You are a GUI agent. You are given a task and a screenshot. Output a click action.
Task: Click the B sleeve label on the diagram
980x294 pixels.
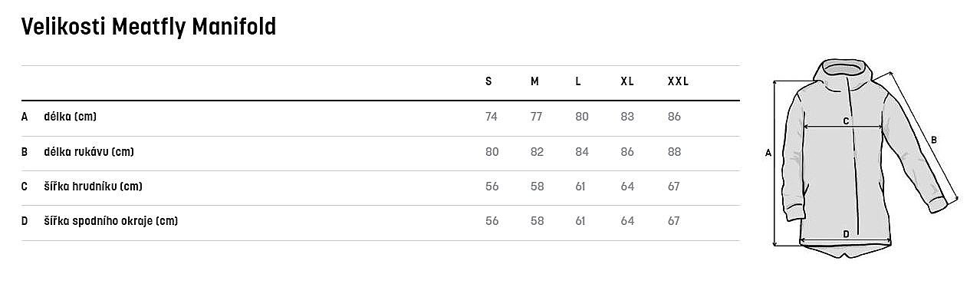933,140
